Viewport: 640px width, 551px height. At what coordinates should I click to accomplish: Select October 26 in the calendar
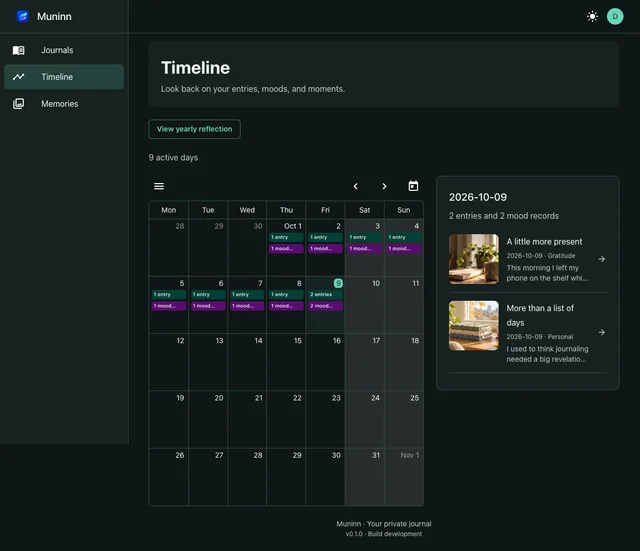pos(169,477)
